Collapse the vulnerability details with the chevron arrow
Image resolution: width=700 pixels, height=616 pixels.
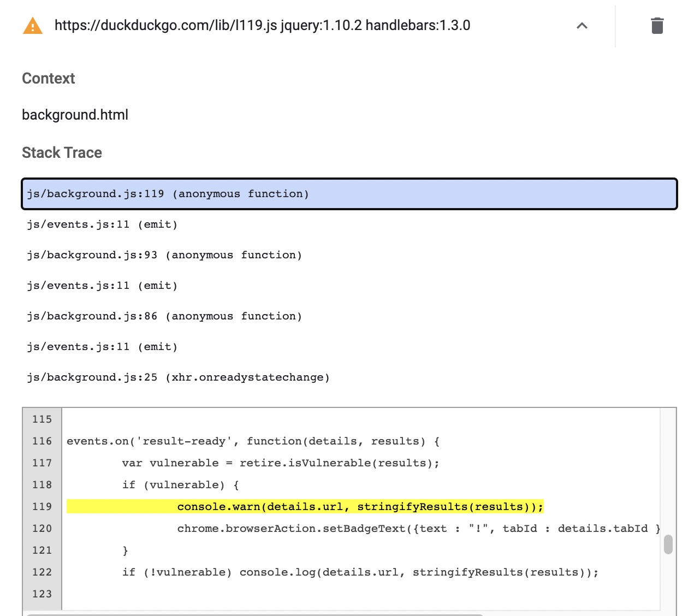click(582, 26)
